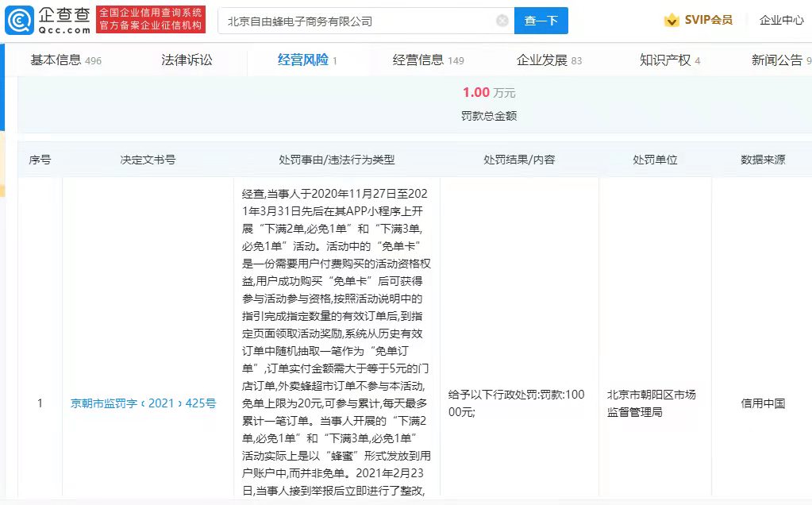This screenshot has height=505, width=812.
Task: Click the 决定文书号 column header
Action: (148, 160)
